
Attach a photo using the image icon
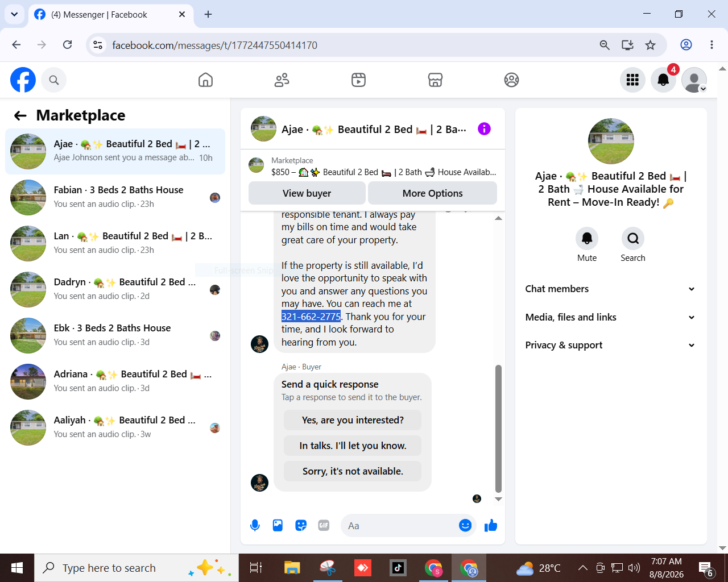click(278, 526)
